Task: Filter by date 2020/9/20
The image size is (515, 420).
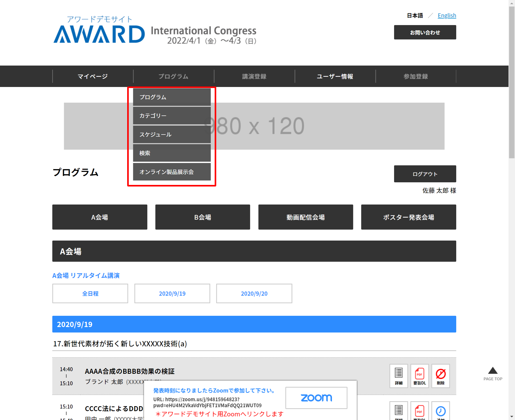Action: [x=254, y=293]
